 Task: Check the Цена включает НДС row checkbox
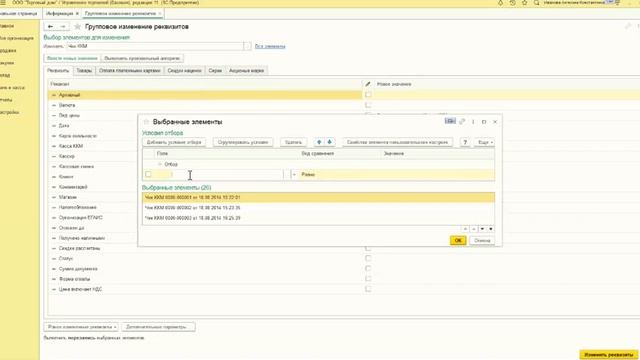pyautogui.click(x=368, y=289)
